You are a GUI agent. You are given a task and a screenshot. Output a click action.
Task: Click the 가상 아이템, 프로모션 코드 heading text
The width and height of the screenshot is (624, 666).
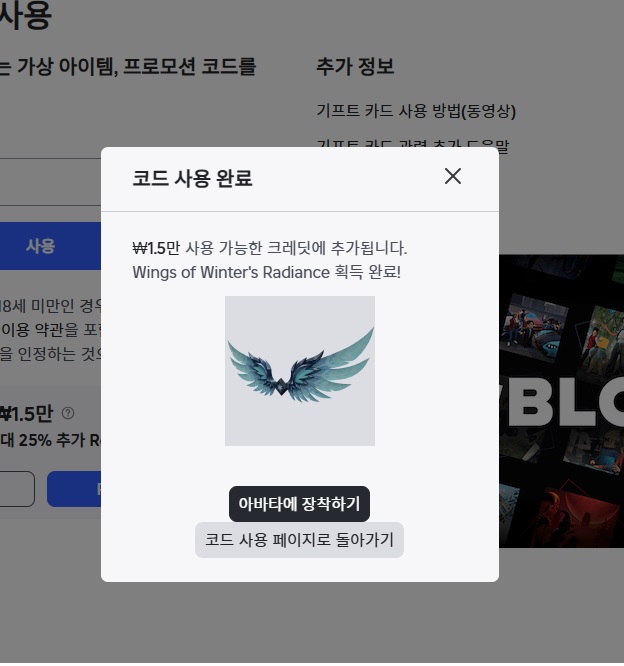pyautogui.click(x=140, y=67)
